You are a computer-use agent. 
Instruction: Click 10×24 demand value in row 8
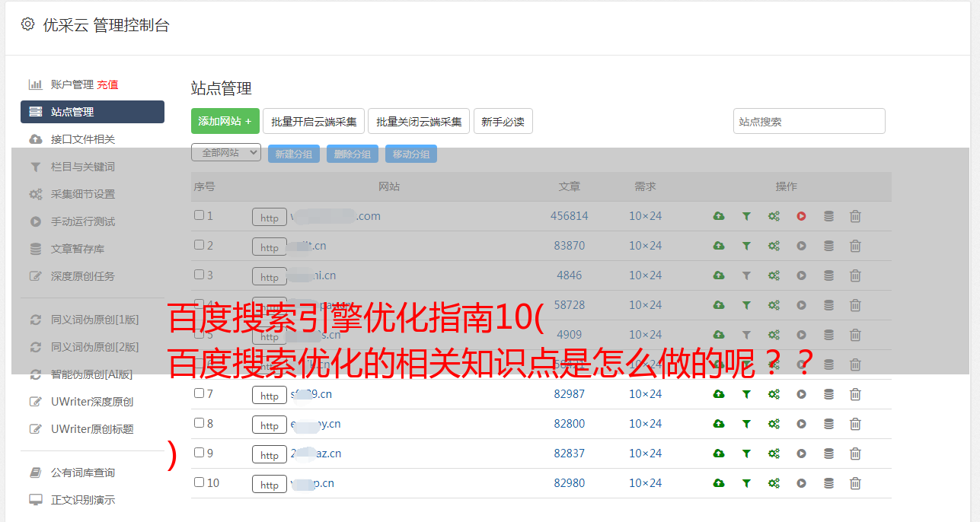click(646, 424)
